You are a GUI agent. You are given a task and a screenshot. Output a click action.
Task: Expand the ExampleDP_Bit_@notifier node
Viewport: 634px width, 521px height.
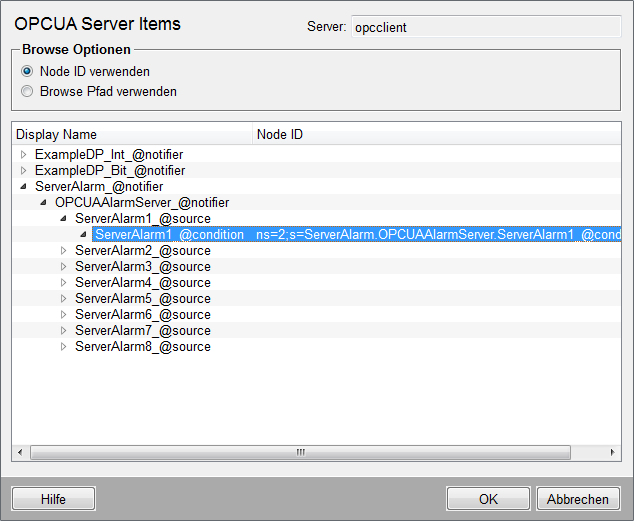tap(23, 171)
